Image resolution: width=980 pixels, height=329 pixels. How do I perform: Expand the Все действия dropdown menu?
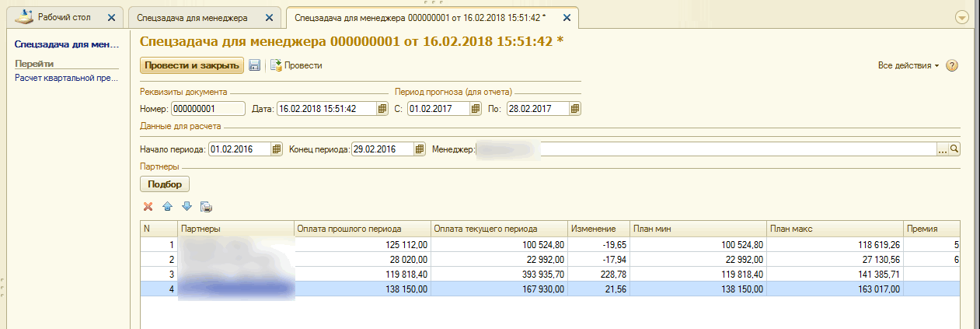click(x=908, y=66)
